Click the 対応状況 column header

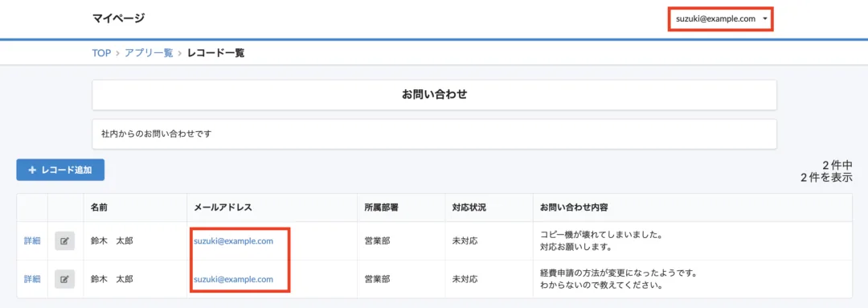point(469,207)
